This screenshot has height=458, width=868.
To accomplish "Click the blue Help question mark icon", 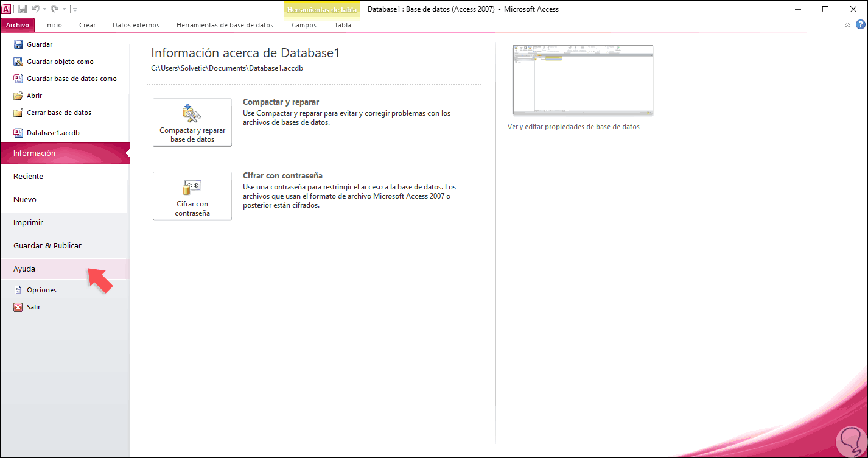I will [860, 25].
